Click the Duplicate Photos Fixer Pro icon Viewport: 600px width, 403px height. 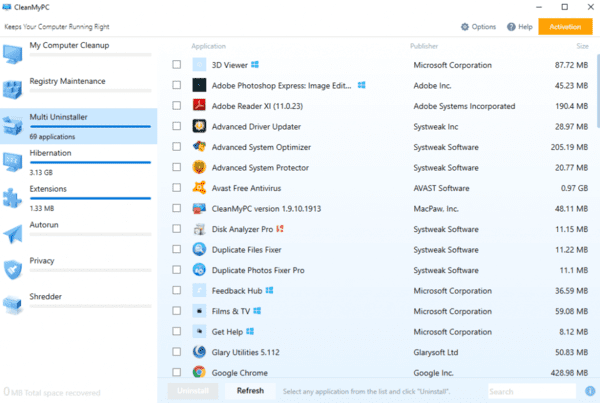click(199, 270)
